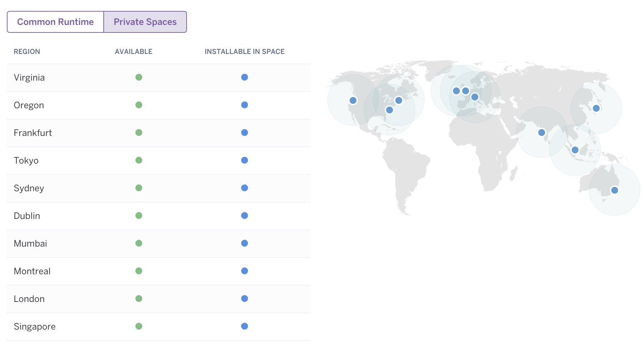Click the Oregon marker on the US west coast
The image size is (644, 360).
coord(353,100)
